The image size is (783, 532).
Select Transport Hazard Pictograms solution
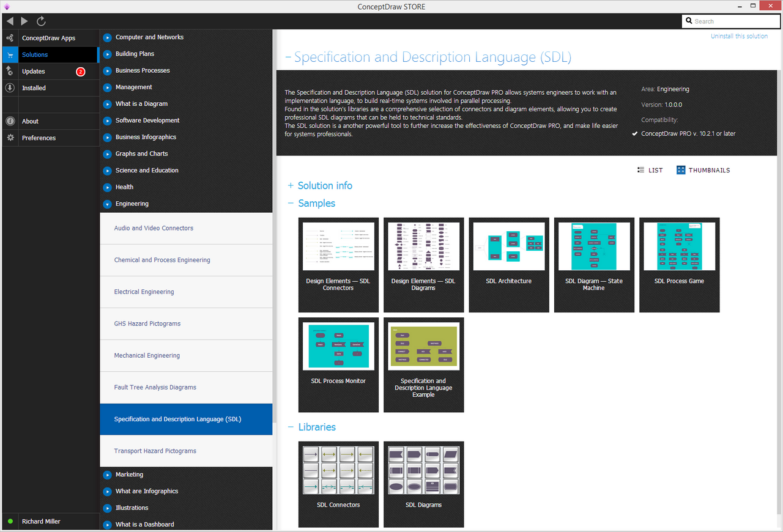(x=186, y=451)
